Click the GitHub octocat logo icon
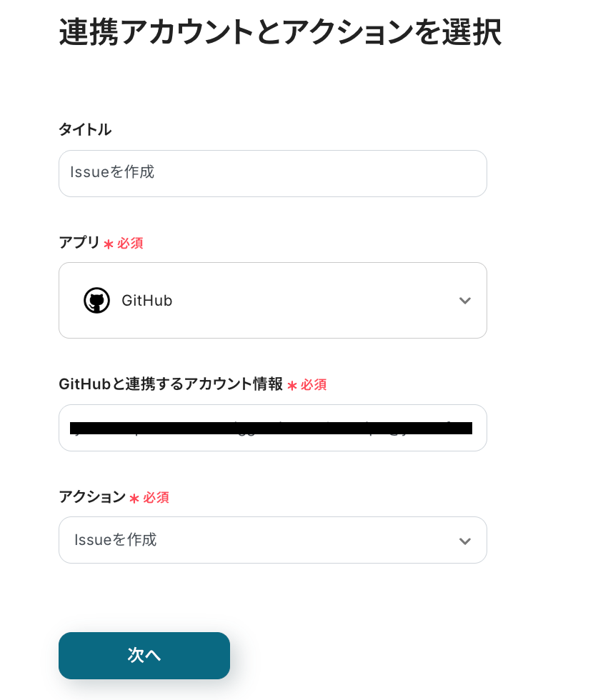This screenshot has width=603, height=700. [x=96, y=301]
